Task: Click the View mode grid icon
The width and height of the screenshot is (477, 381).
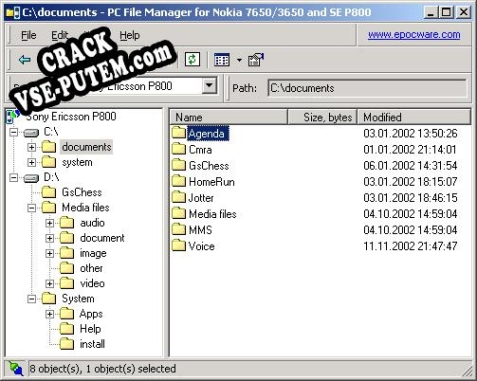Action: click(222, 60)
